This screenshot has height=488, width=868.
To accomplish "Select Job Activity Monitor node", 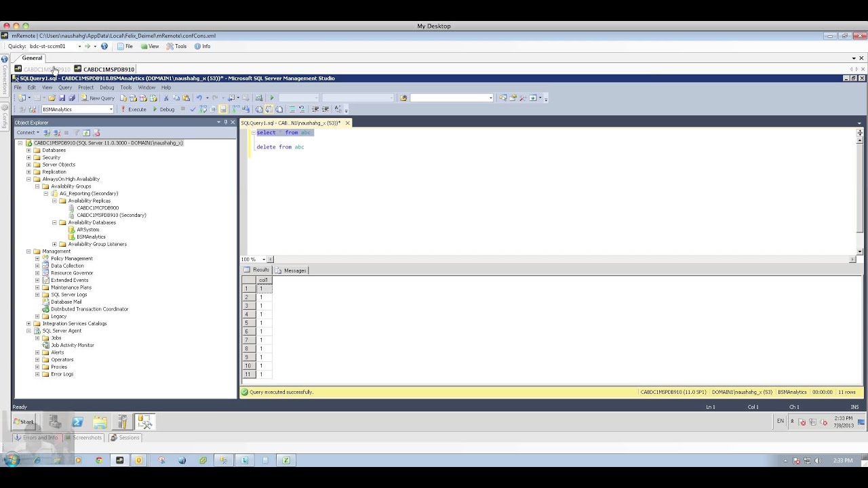I will [73, 345].
